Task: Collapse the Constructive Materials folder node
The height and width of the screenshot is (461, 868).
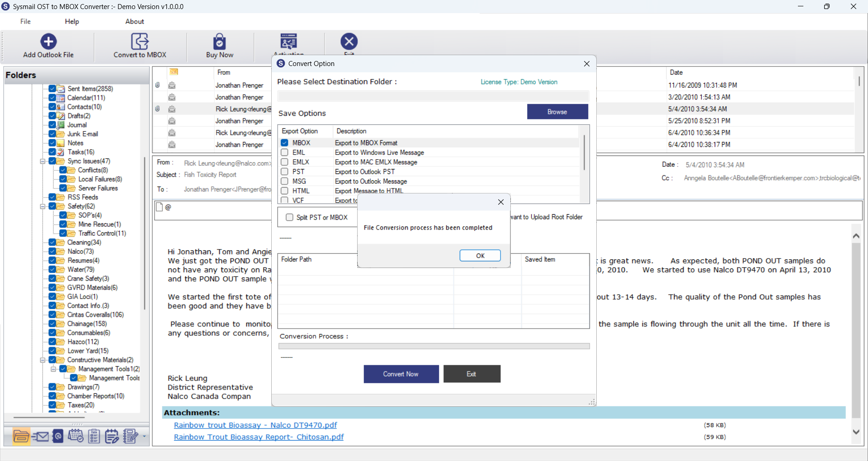Action: point(42,360)
